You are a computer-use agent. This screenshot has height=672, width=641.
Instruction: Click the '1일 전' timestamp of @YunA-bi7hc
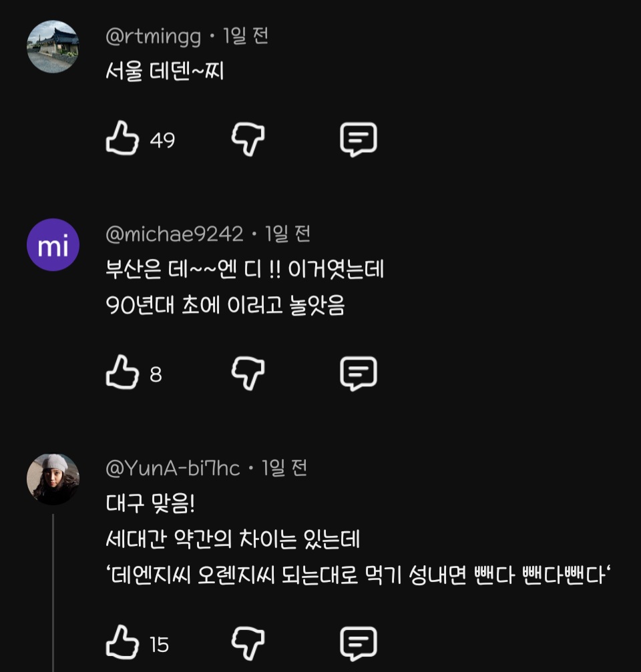tap(284, 468)
